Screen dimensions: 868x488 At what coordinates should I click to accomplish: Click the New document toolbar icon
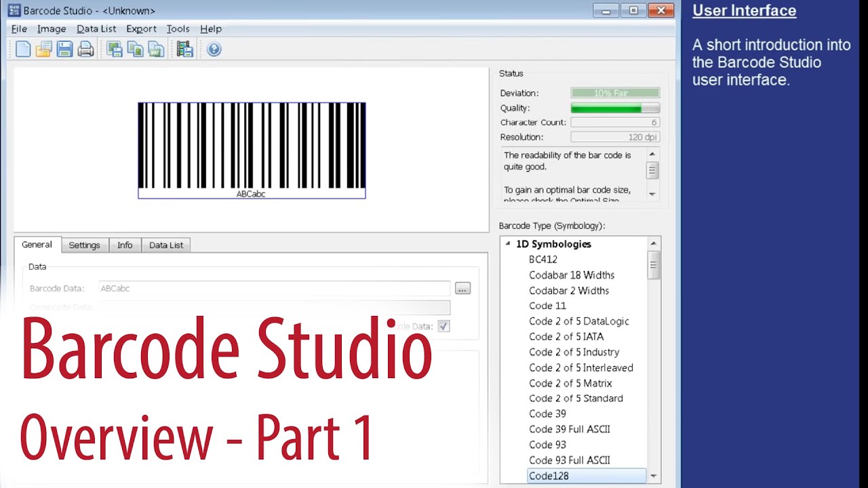[23, 49]
